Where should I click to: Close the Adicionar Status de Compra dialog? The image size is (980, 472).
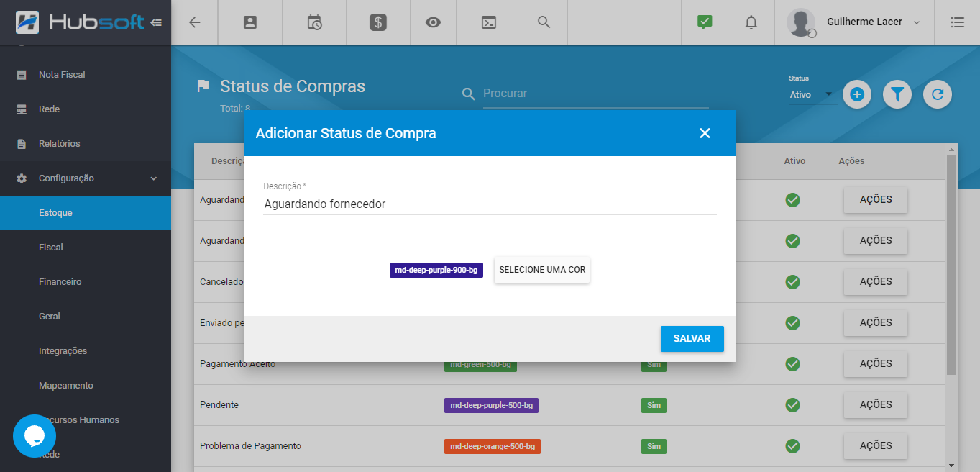click(705, 133)
